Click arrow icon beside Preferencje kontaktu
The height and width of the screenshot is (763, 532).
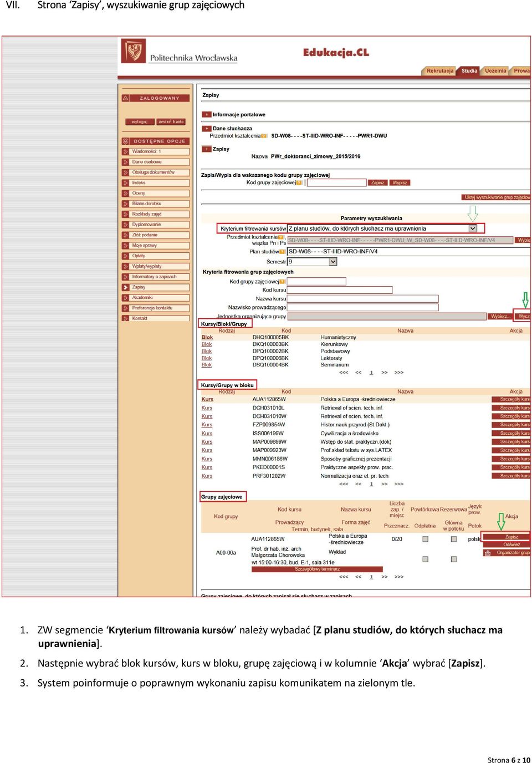click(x=126, y=308)
